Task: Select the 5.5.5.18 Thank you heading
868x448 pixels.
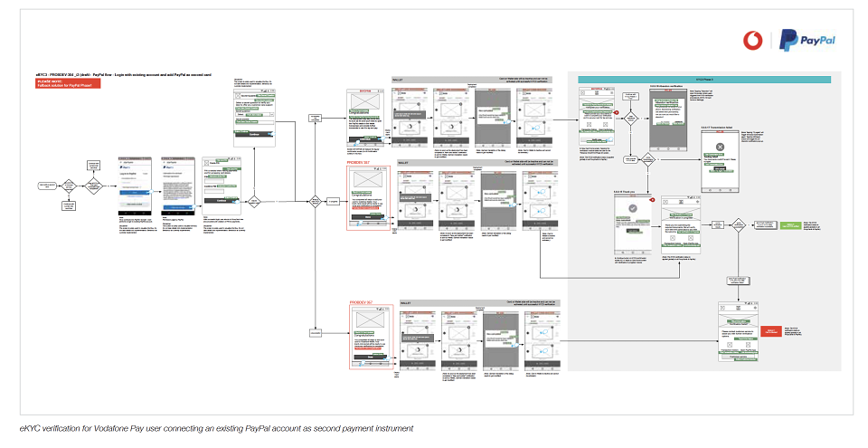Action: click(x=625, y=192)
